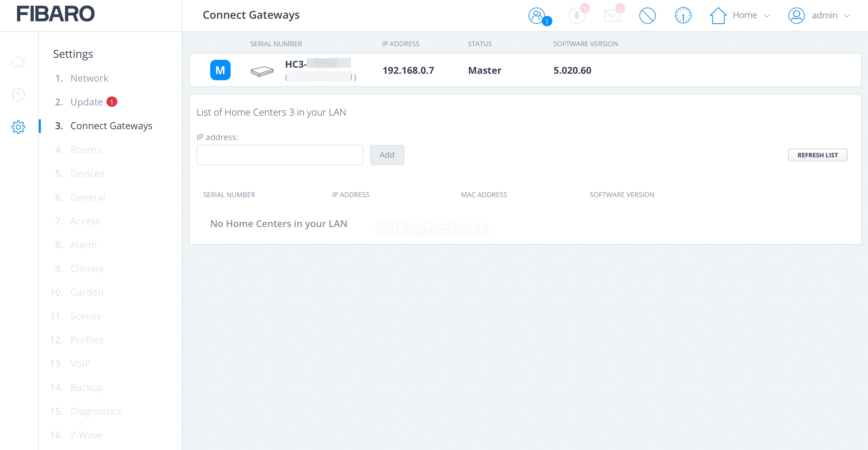Open the dashboard clock sidebar icon

18,94
